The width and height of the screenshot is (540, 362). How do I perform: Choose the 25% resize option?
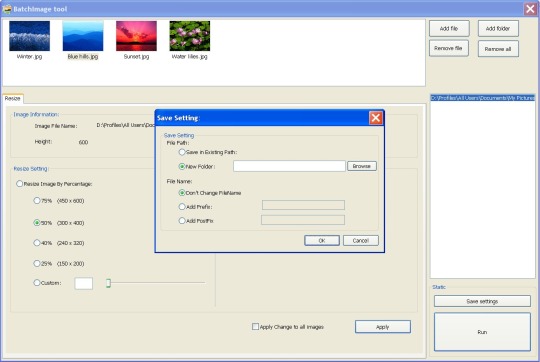coord(37,263)
